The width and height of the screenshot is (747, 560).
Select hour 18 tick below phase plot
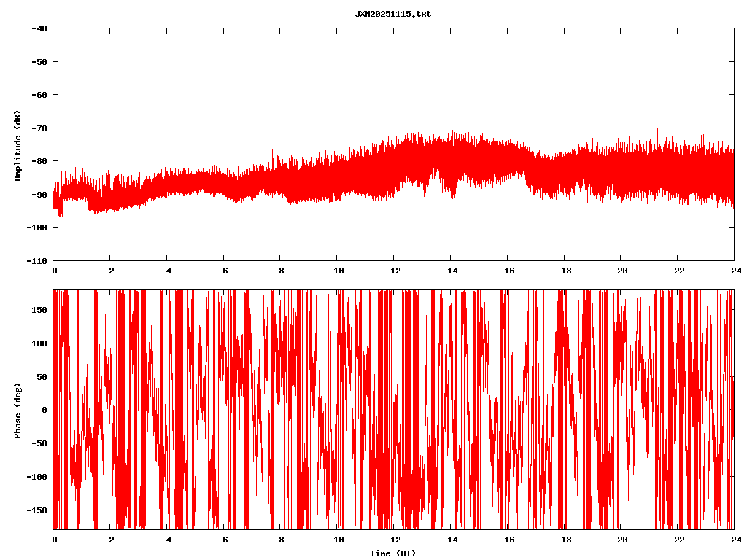tap(565, 540)
